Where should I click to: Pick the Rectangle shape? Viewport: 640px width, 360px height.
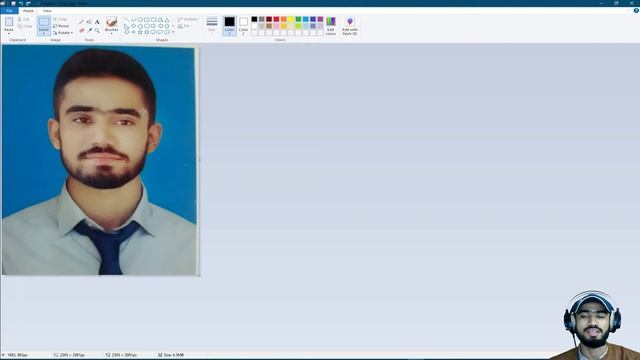click(147, 20)
